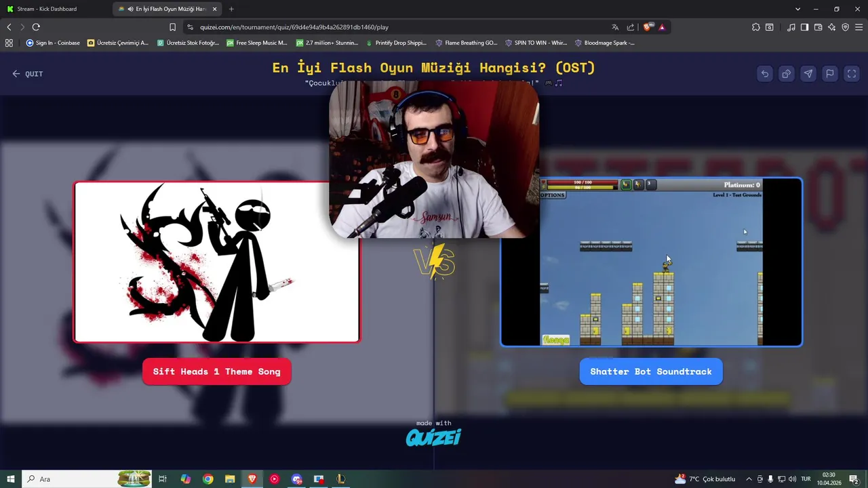Open Brave Rewards triangle icon
This screenshot has width=868, height=488.
click(x=662, y=27)
